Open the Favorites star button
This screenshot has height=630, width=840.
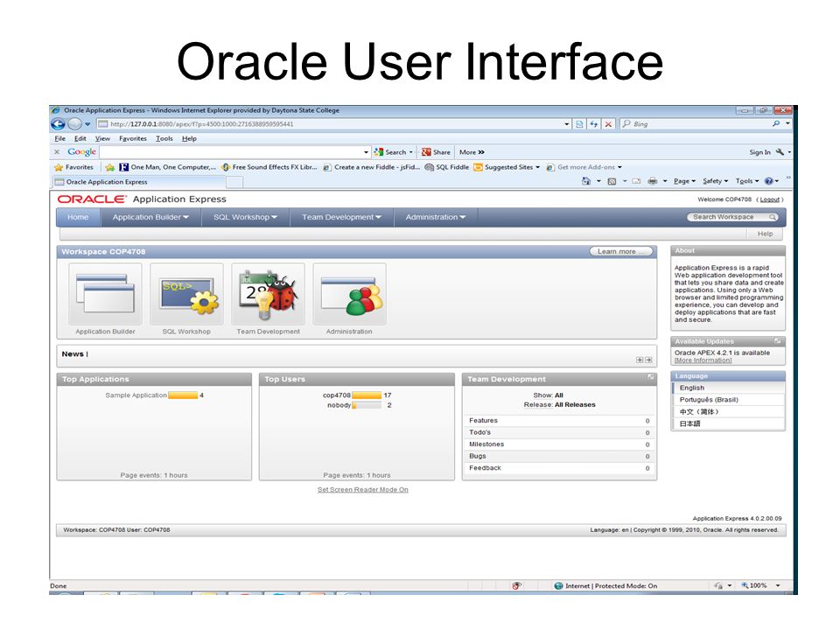coord(73,167)
